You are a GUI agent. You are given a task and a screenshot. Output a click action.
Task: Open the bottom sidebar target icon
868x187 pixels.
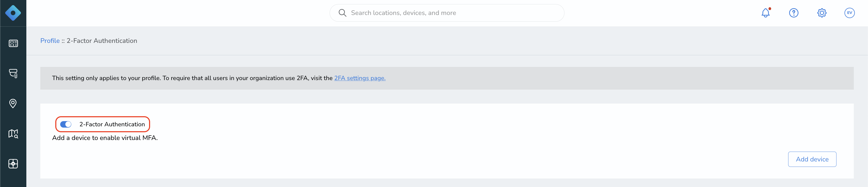pos(13,164)
